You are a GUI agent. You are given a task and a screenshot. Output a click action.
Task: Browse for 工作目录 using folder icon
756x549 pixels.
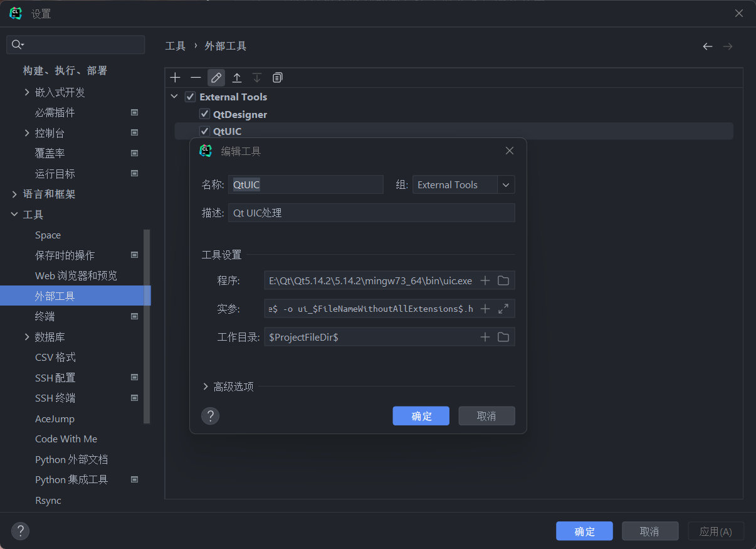[x=503, y=337]
